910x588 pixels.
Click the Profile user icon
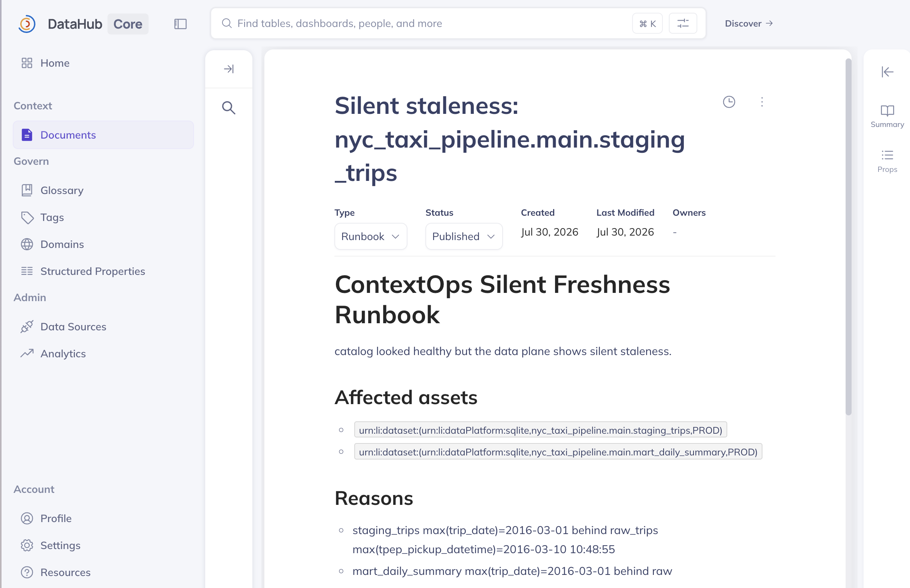tap(27, 518)
